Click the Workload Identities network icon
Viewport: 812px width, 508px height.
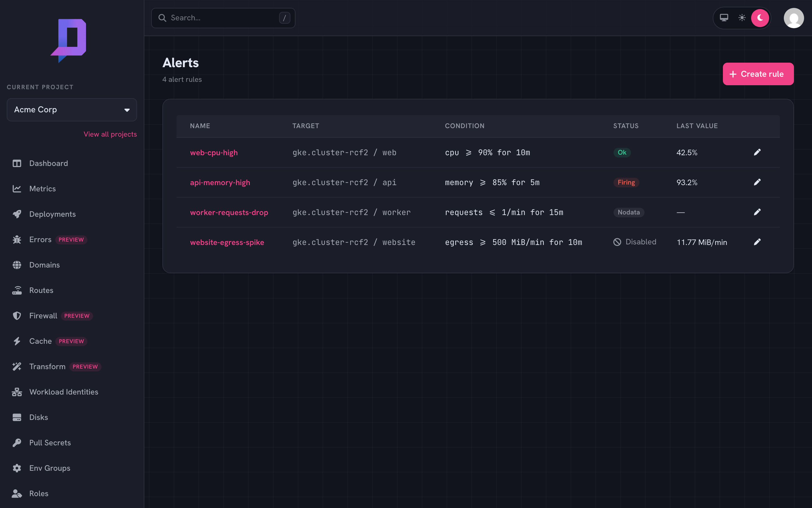pos(17,392)
